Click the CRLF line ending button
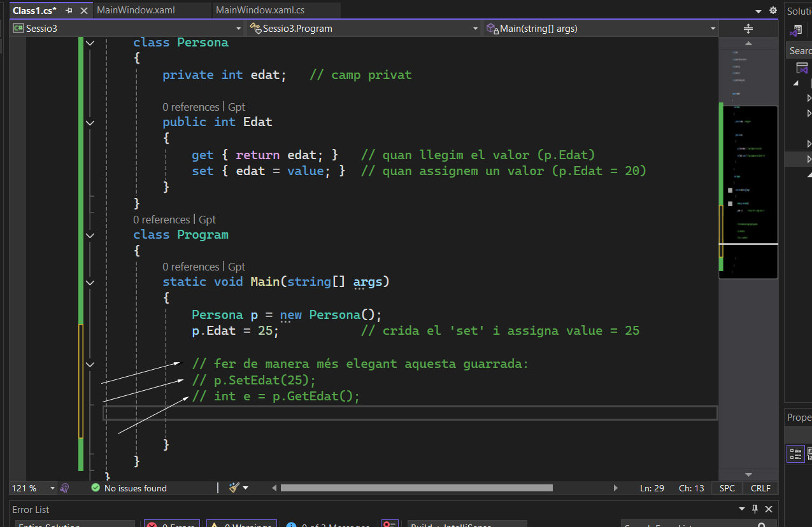Viewport: 812px width, 527px height. [760, 488]
